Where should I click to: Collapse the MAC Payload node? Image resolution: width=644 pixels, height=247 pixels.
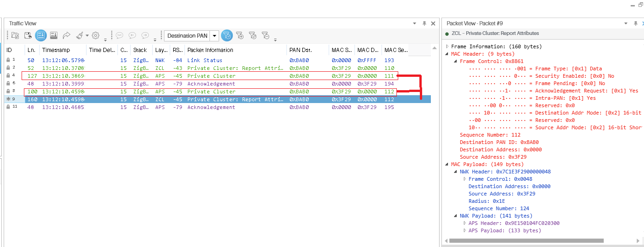(448, 164)
